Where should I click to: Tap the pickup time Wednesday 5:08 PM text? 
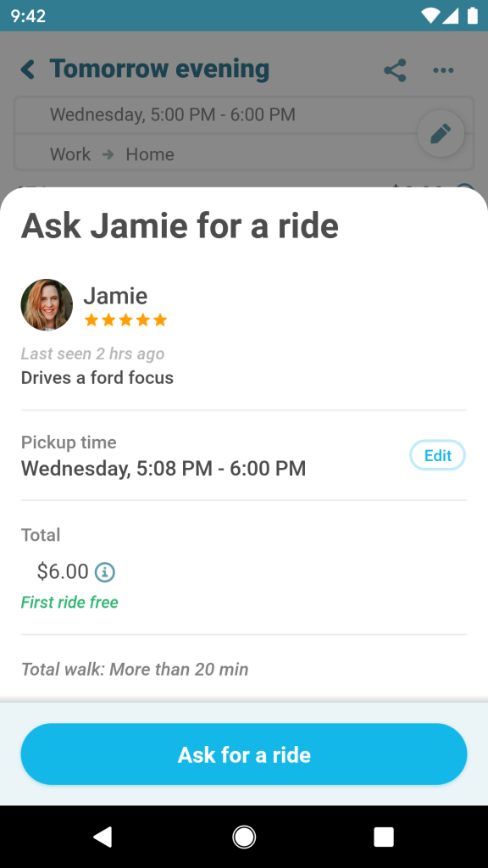tap(164, 468)
